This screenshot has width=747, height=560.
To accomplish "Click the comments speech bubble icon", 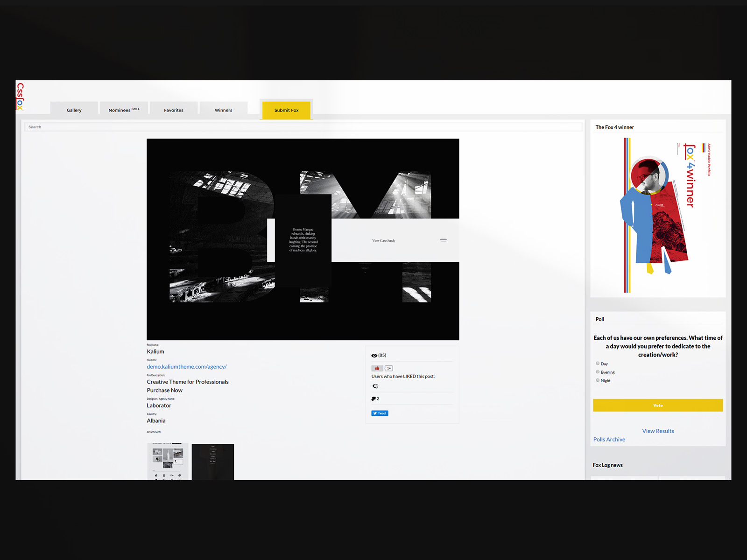I will pos(373,399).
